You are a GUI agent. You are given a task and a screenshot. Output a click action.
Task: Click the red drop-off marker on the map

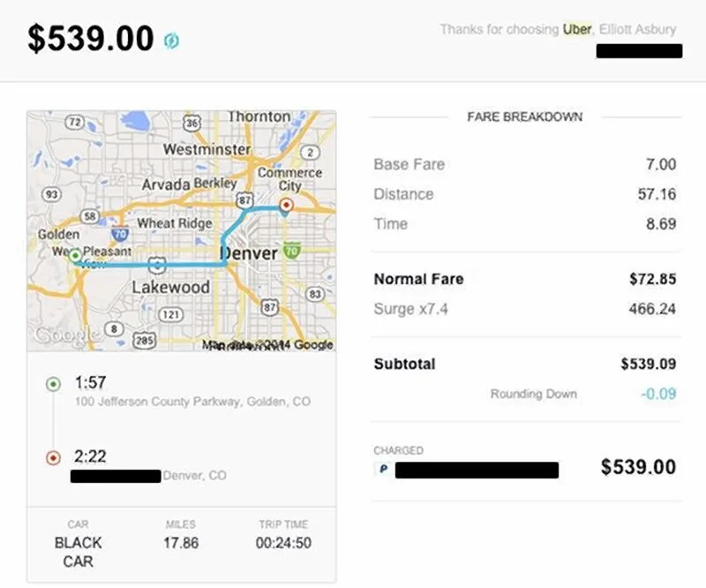285,205
